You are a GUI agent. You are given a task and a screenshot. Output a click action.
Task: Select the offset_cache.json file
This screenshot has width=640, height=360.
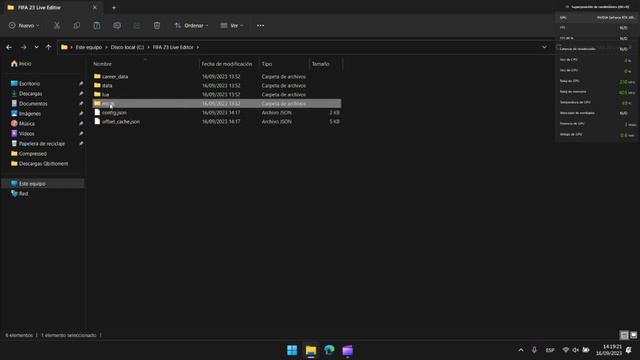(x=217, y=122)
